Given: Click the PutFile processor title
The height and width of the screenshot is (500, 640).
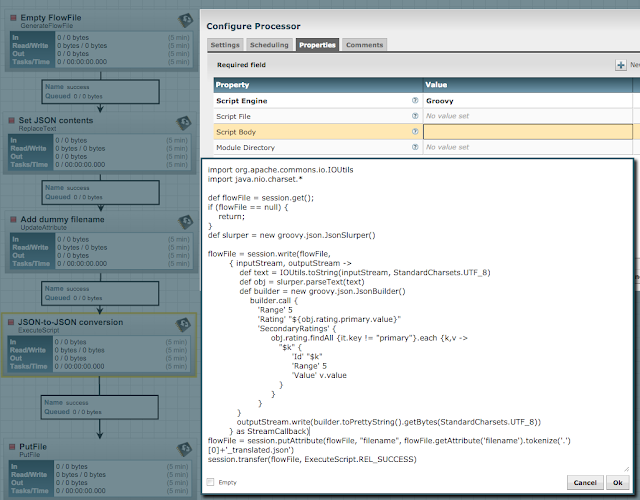Looking at the screenshot, I should 33,447.
